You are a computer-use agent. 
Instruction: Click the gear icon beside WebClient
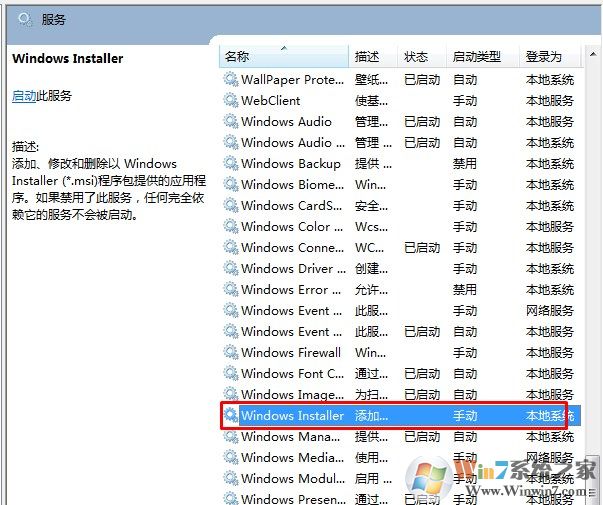[231, 100]
